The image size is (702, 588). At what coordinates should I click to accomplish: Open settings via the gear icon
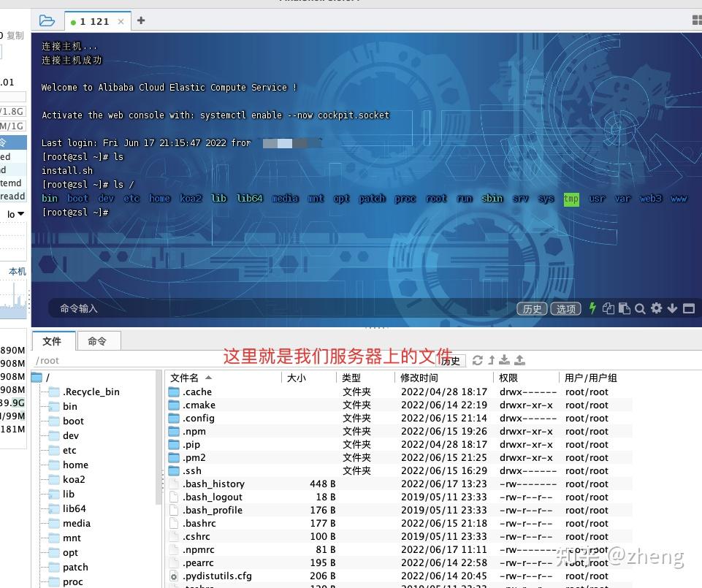(x=655, y=308)
